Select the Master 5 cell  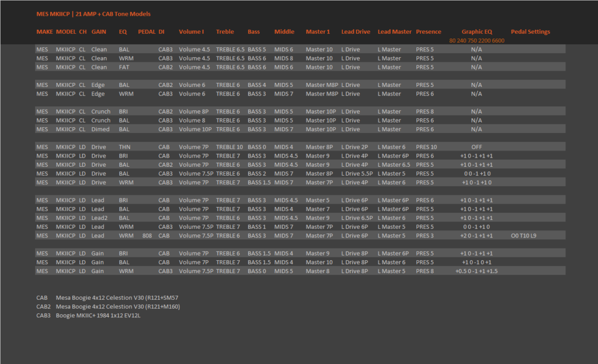(317, 200)
